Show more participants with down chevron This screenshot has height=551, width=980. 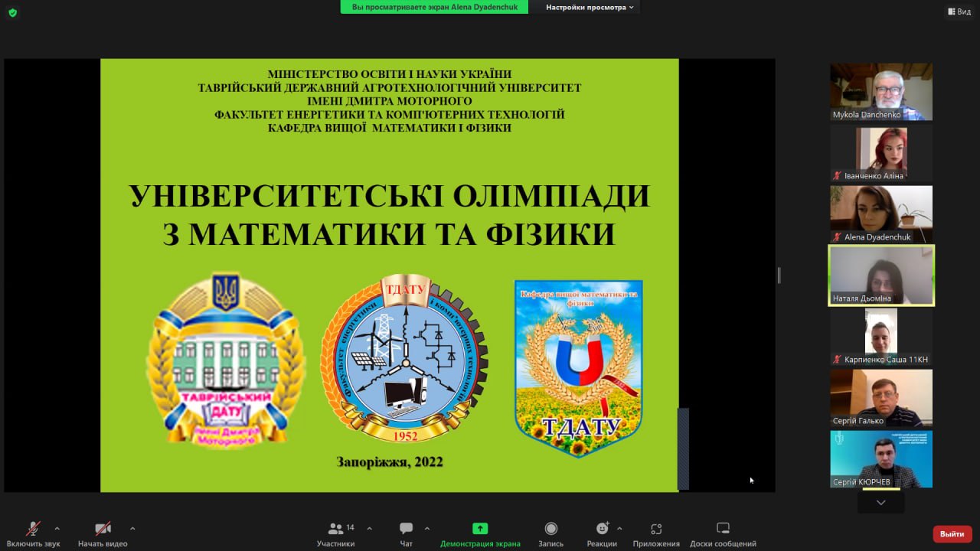[881, 503]
